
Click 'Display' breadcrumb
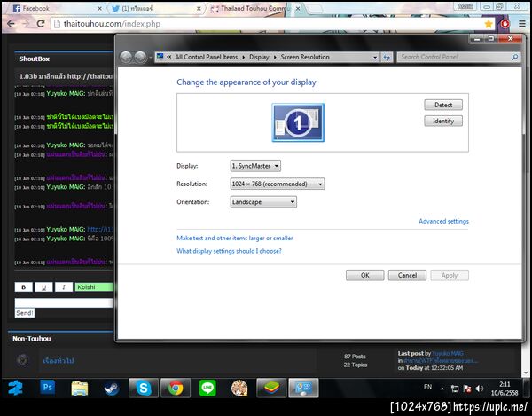[x=259, y=57]
